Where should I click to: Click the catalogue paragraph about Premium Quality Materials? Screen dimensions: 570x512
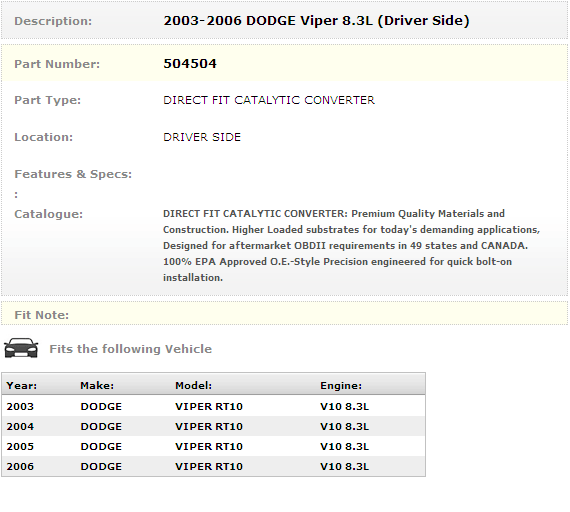pos(352,245)
